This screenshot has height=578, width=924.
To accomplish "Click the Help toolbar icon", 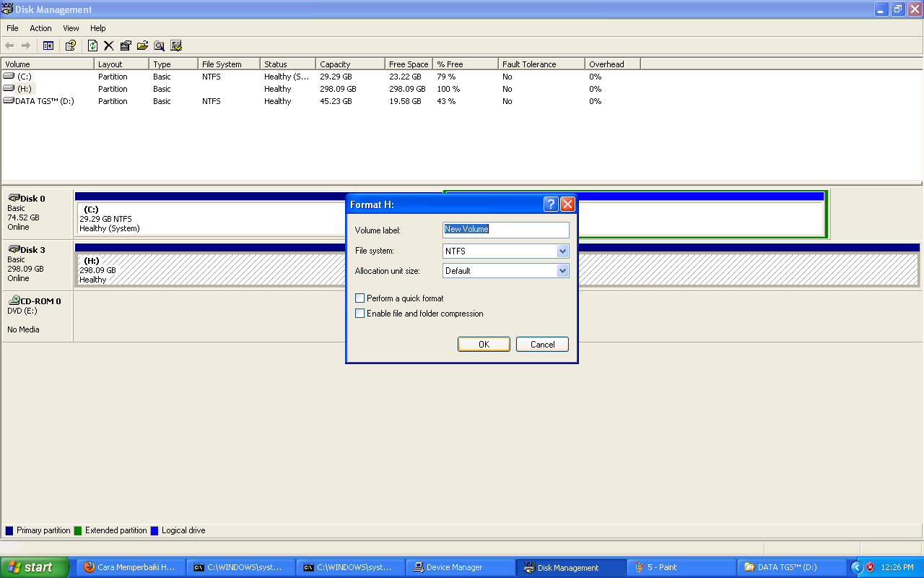I will 70,45.
